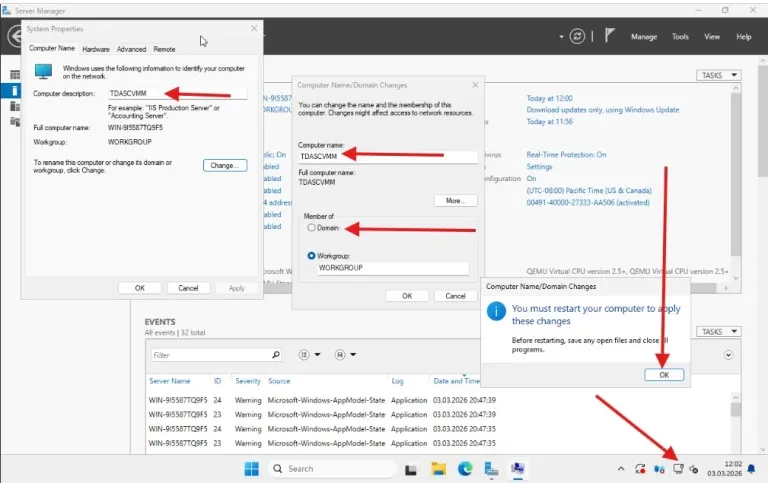Switch to System Properties taskbar icon
The width and height of the screenshot is (768, 483).
[518, 469]
